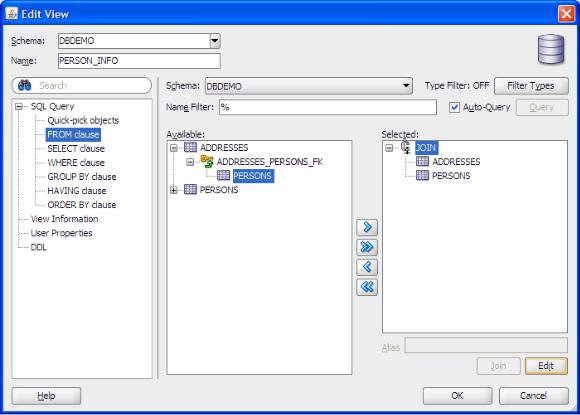Add selected object with single right arrow
The height and width of the screenshot is (415, 580).
pyautogui.click(x=367, y=227)
